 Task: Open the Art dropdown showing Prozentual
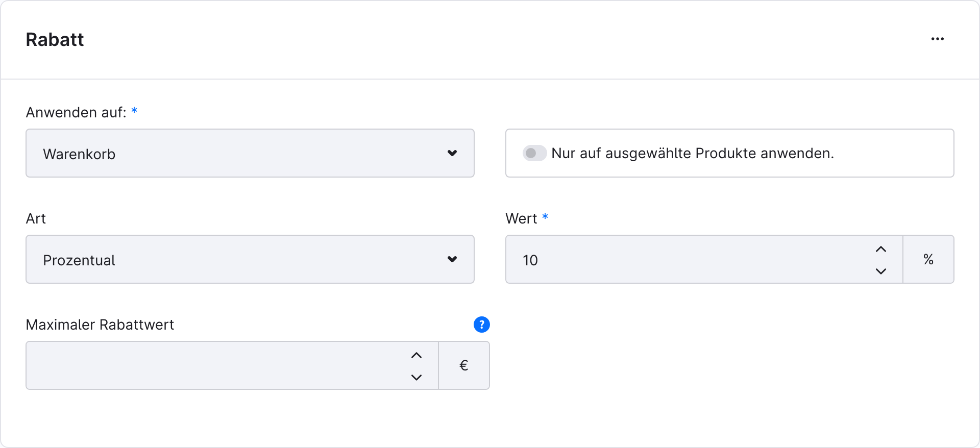pos(250,259)
